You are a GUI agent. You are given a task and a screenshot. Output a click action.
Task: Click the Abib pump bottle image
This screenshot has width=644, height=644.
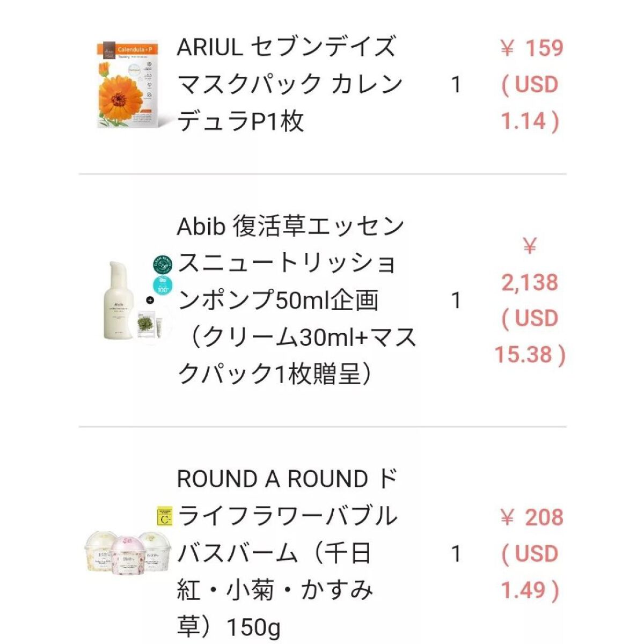(119, 301)
